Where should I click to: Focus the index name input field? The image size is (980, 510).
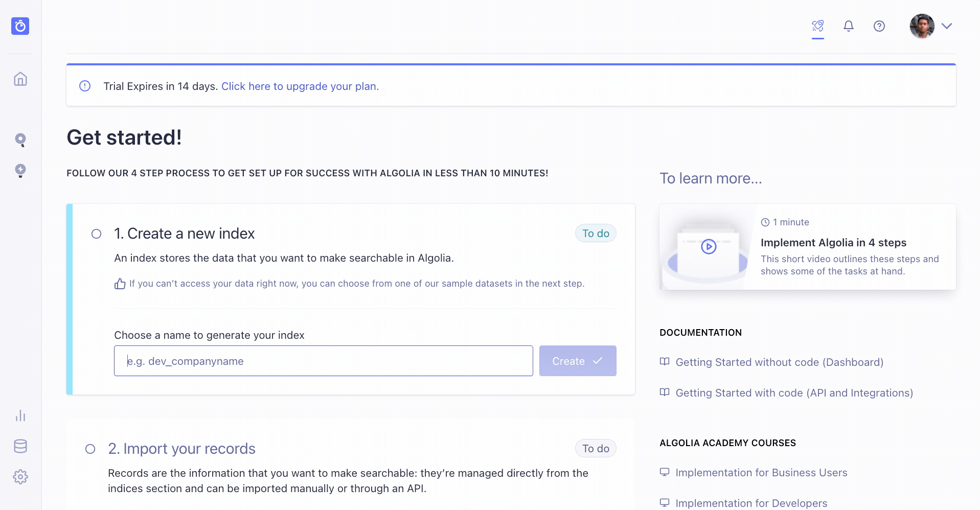[x=324, y=361]
